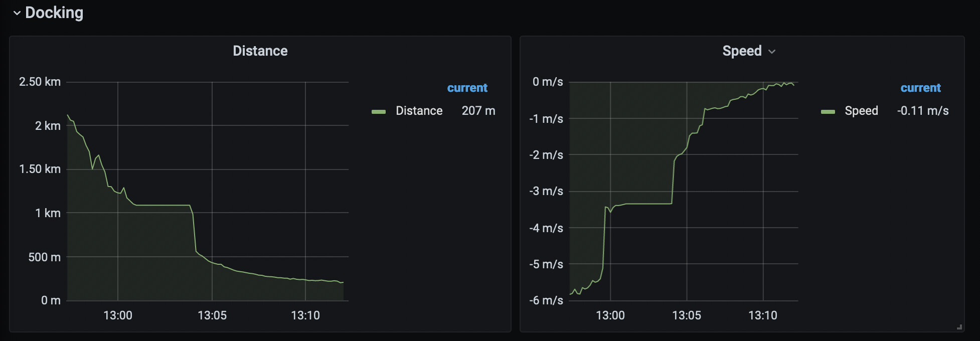
Task: Open the Distance series color swatch
Action: tap(379, 111)
